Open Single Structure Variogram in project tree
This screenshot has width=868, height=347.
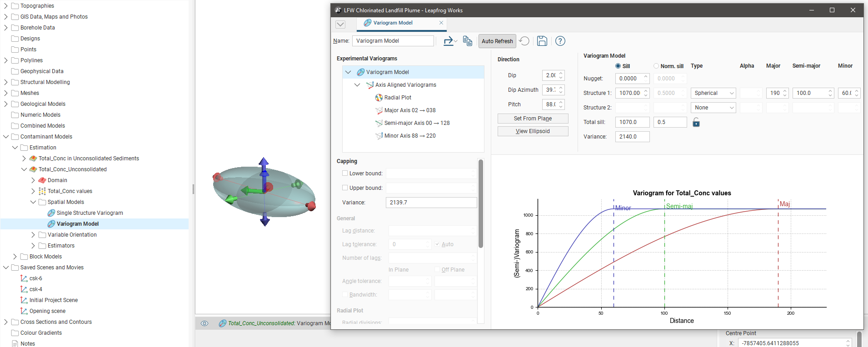coord(90,213)
